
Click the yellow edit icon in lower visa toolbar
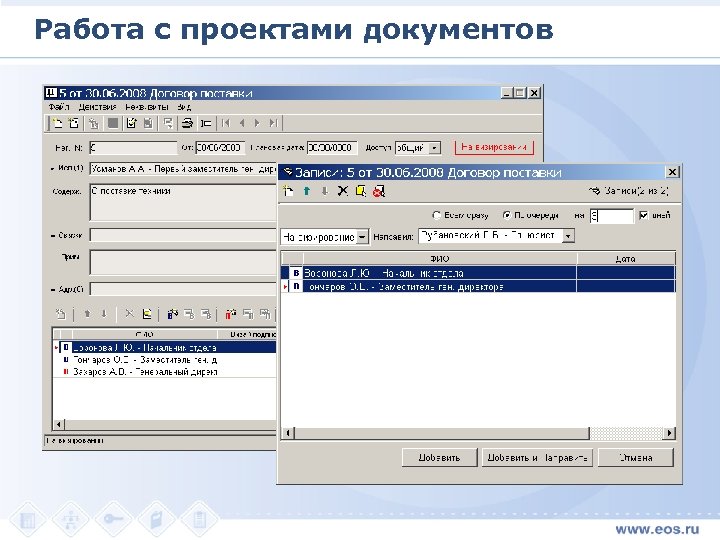pos(147,314)
